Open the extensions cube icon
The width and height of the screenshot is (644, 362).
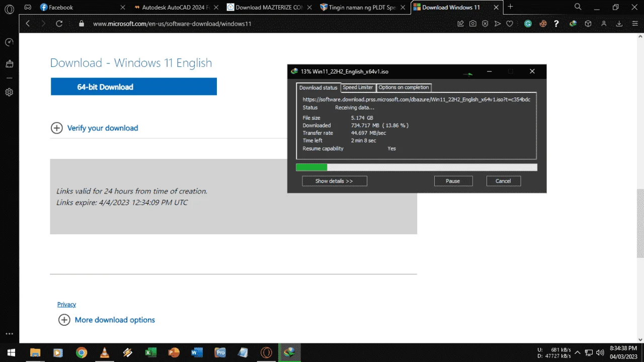pos(588,24)
